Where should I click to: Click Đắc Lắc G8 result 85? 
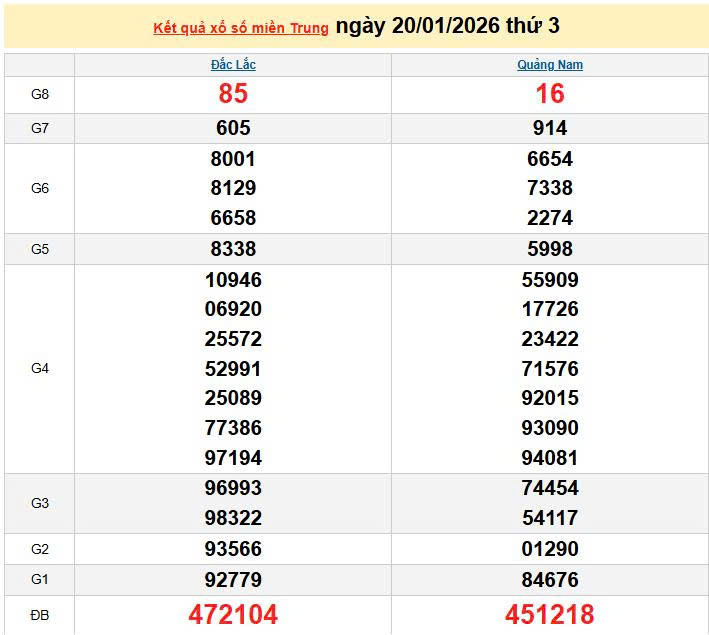233,94
